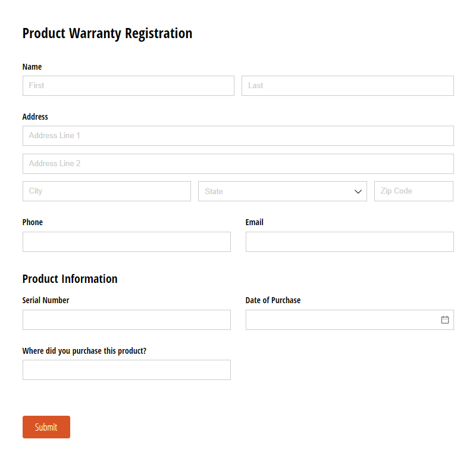Click the First name input field

point(128,85)
